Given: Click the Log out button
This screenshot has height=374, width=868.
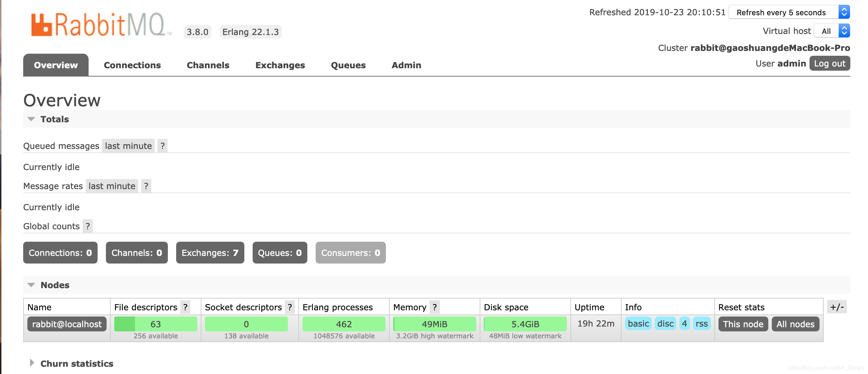Looking at the screenshot, I should click(830, 64).
